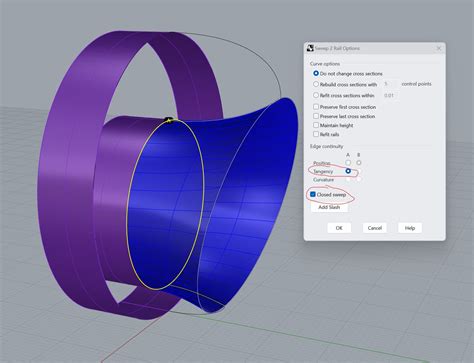Viewport: 474px width, 363px height.
Task: Click the control points count field
Action: (x=390, y=84)
